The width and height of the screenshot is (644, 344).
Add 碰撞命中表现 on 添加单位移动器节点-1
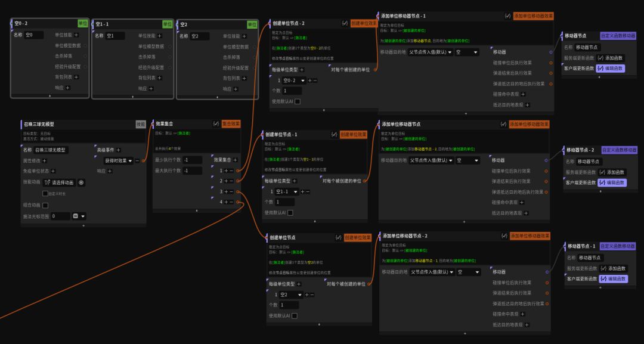point(523,94)
